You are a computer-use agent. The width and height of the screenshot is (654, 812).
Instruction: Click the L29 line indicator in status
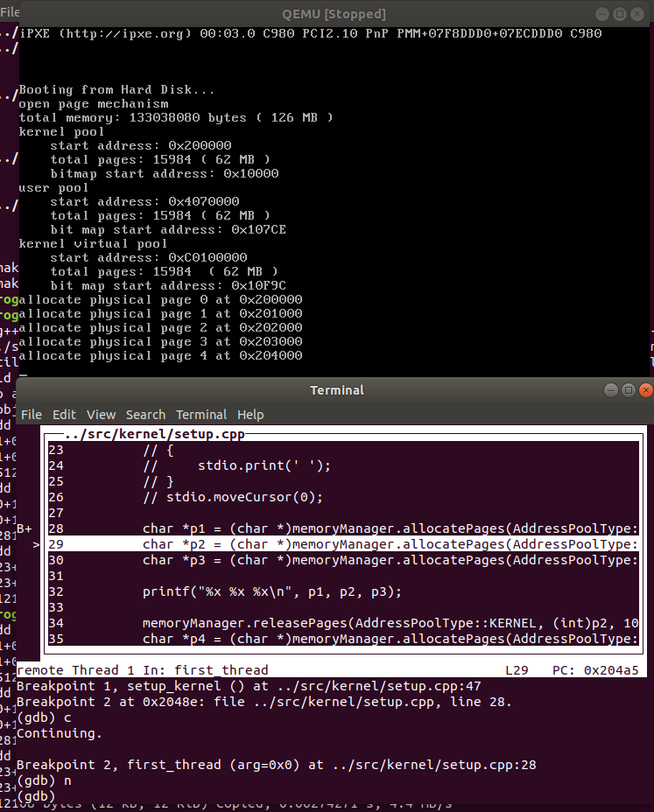click(517, 670)
